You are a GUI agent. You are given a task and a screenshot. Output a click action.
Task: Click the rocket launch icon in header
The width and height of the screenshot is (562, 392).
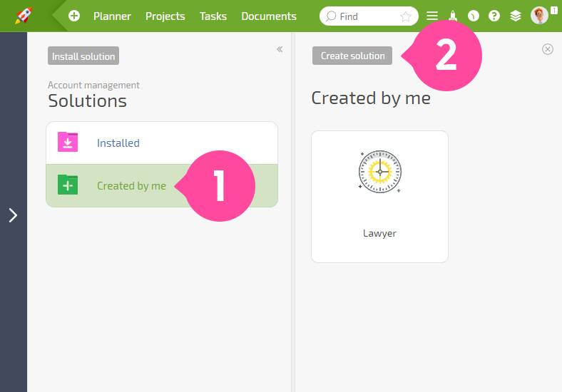coord(453,16)
